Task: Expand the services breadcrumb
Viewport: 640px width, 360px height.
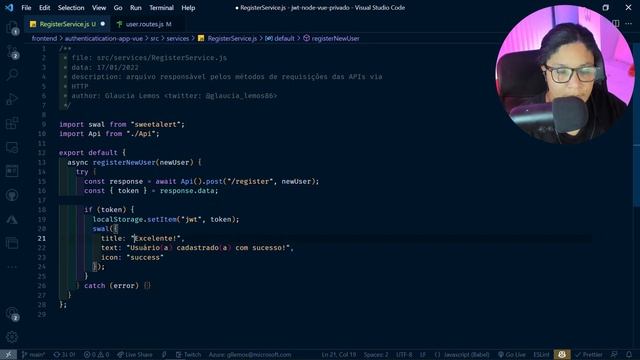Action: point(178,38)
